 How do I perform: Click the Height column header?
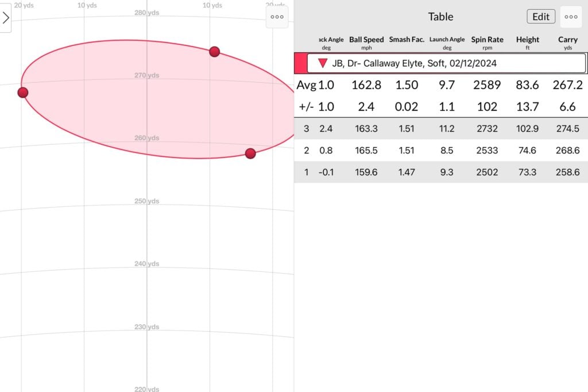[527, 43]
